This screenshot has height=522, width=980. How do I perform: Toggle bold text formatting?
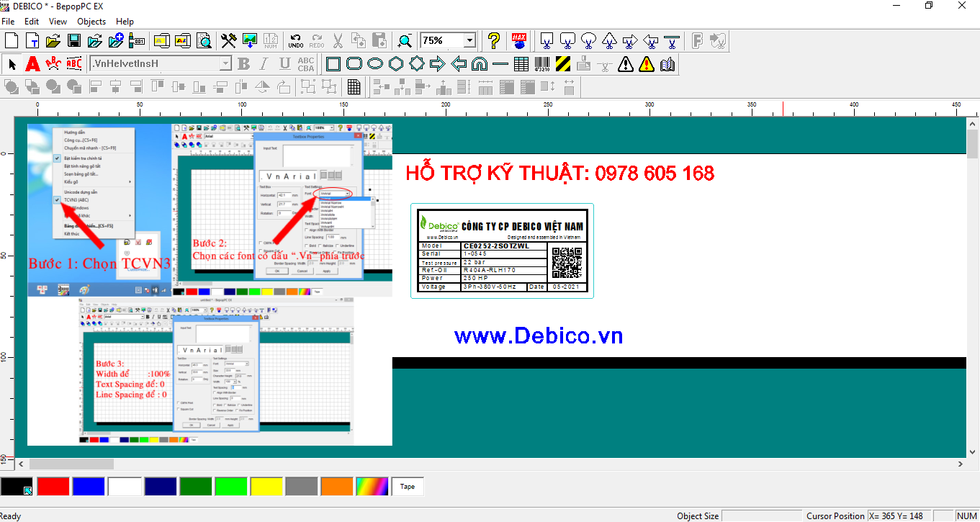243,64
